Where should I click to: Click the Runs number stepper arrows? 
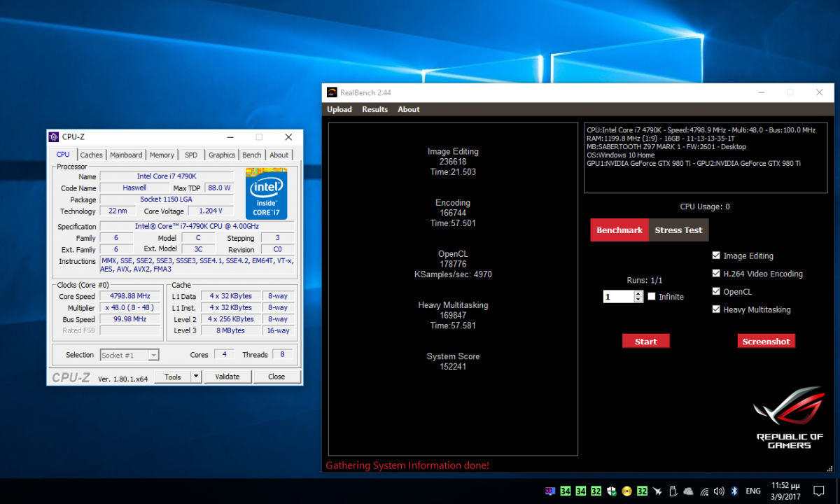pyautogui.click(x=638, y=297)
